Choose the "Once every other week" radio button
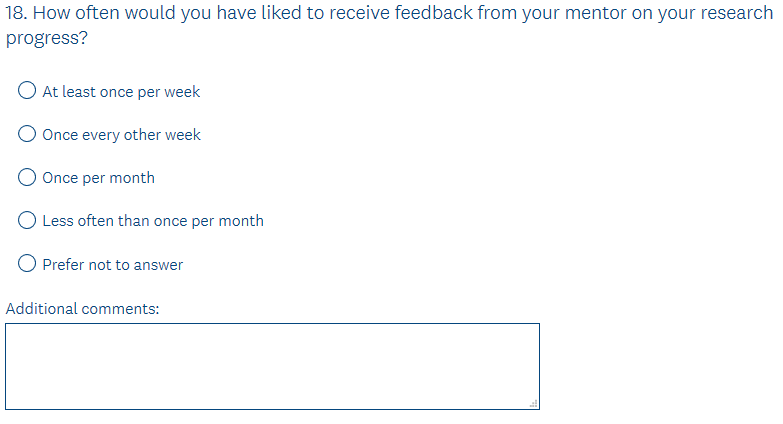The image size is (783, 424). click(x=28, y=134)
